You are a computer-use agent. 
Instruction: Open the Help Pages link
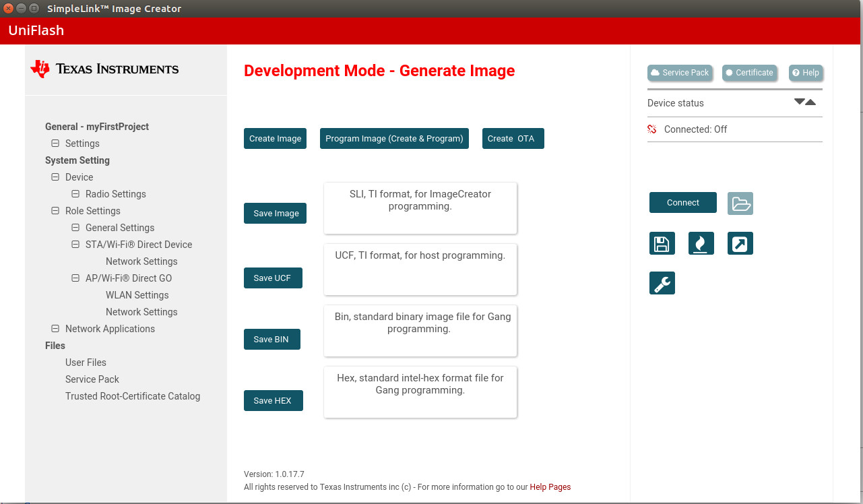tap(550, 487)
